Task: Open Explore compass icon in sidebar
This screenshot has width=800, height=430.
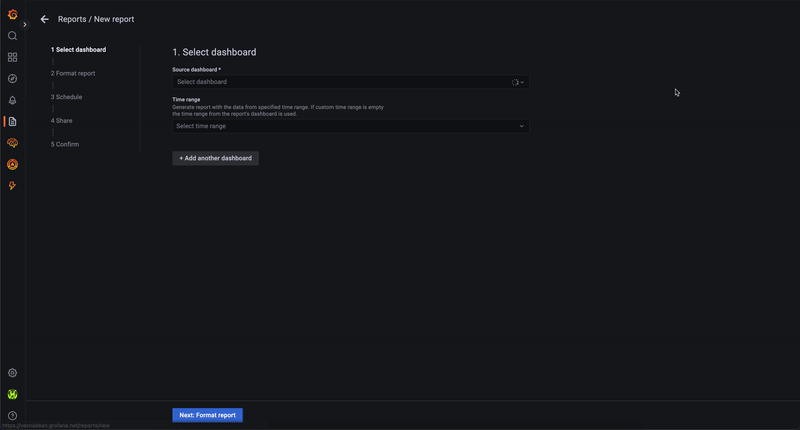Action: click(x=12, y=78)
